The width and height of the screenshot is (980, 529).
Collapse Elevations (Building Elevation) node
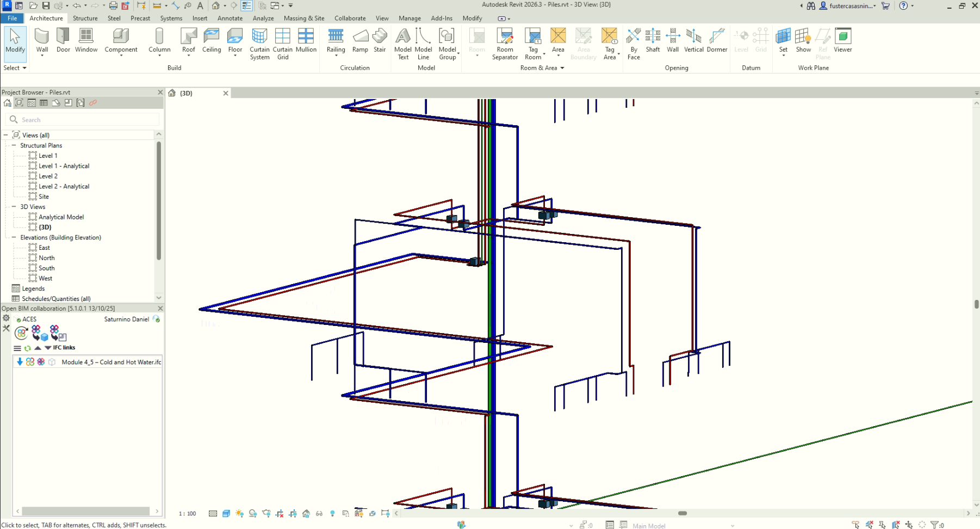coord(14,237)
